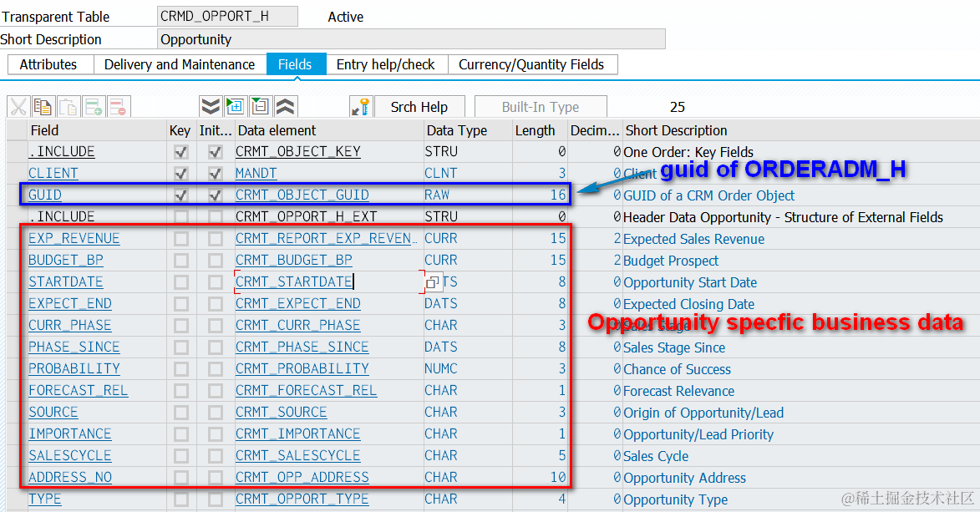Screen dimensions: 980x512
Task: Click the PROBABILITY field link
Action: pos(74,369)
